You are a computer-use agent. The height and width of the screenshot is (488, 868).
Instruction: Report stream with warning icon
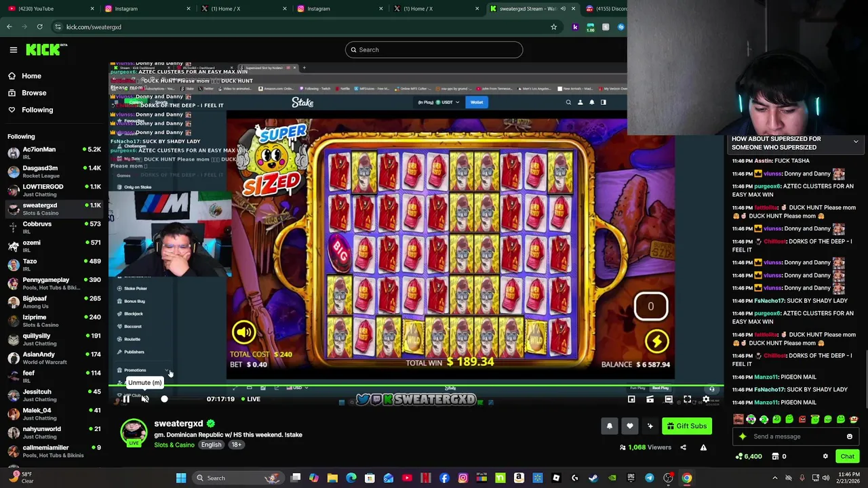click(703, 447)
